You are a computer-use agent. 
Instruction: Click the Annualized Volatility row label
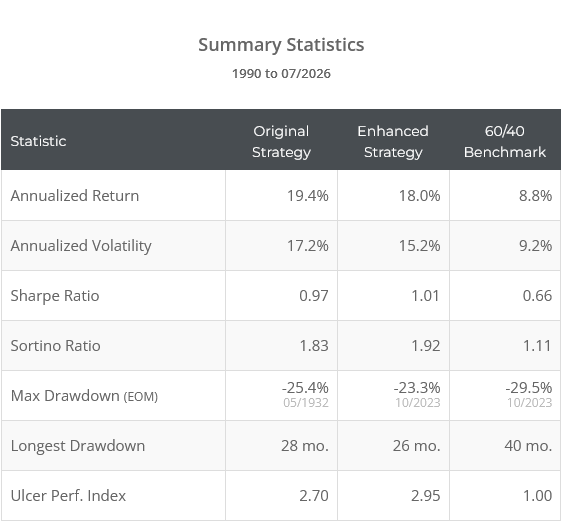81,246
